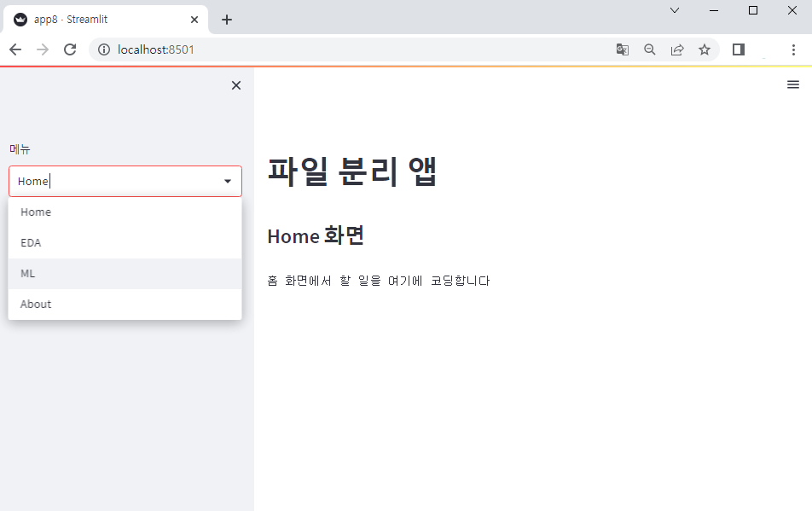Click the 메뉴 label in the sidebar
Image resolution: width=812 pixels, height=511 pixels.
(20, 149)
